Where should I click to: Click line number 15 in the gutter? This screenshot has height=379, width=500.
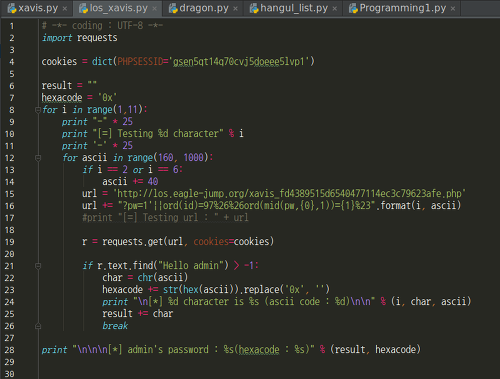(10, 194)
